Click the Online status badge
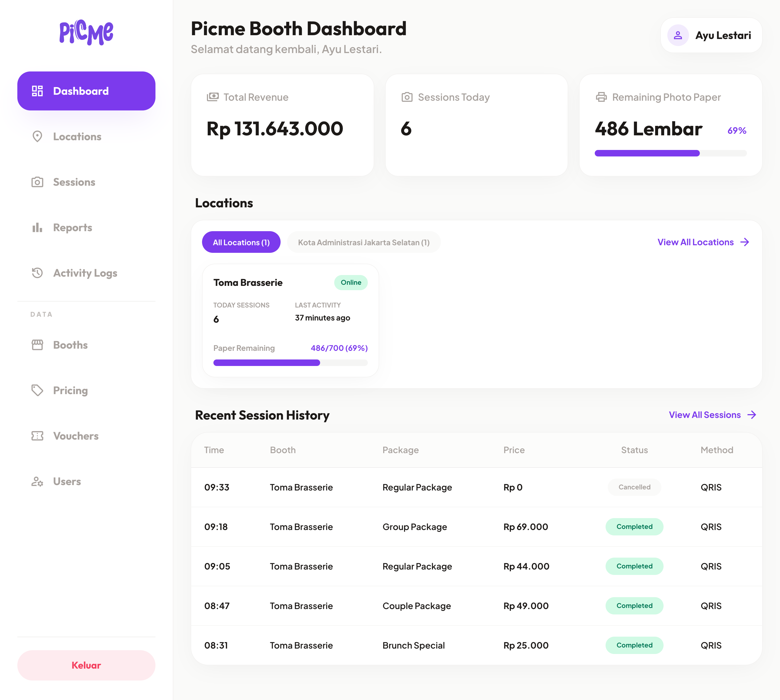This screenshot has width=780, height=700. tap(350, 282)
